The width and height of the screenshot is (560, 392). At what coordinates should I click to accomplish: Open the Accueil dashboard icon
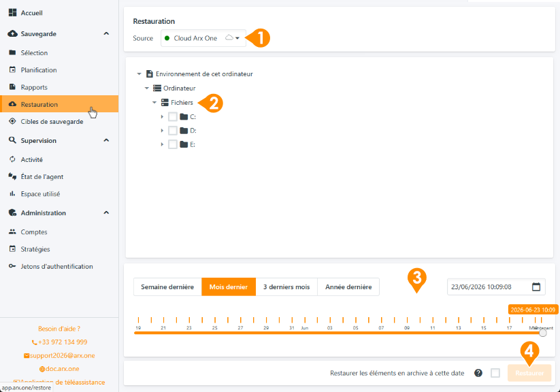[x=12, y=12]
